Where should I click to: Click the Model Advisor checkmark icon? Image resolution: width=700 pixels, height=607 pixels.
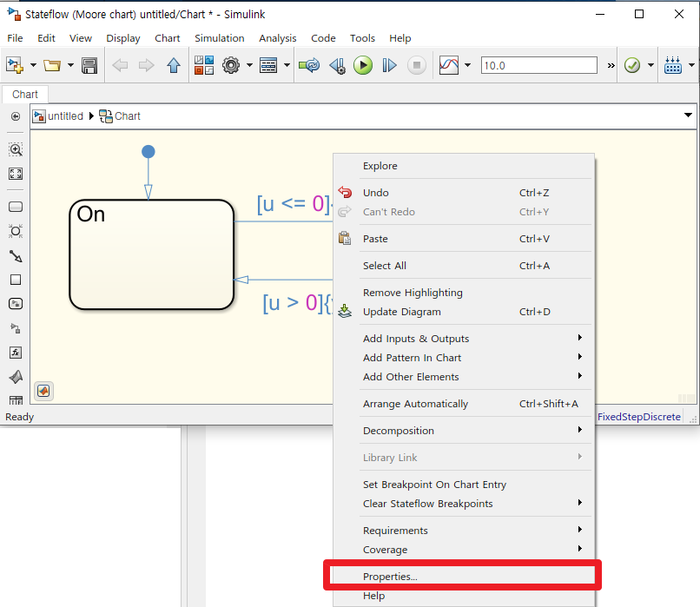pos(632,66)
